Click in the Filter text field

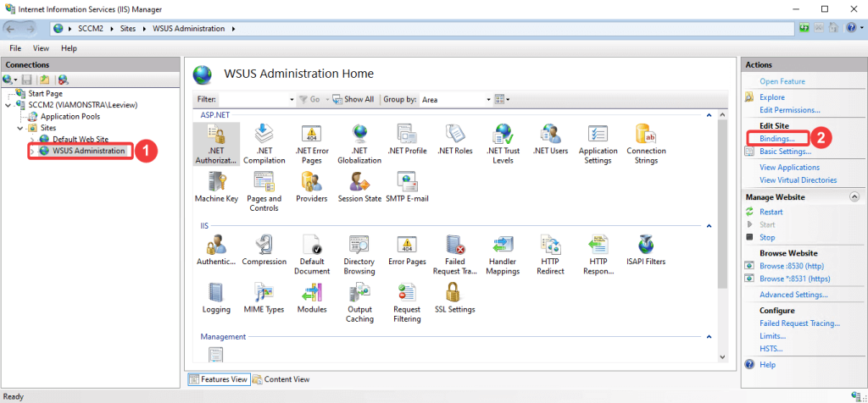coord(253,100)
